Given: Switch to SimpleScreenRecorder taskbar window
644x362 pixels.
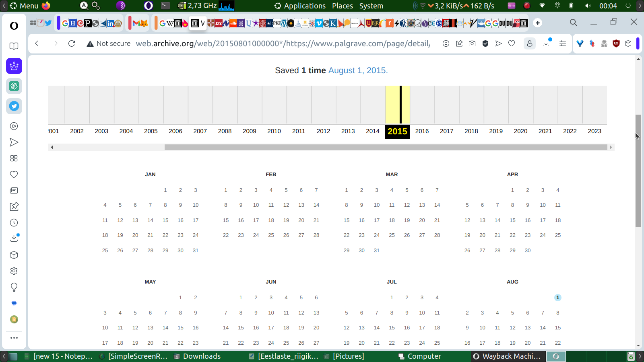Looking at the screenshot, I should pos(133,356).
